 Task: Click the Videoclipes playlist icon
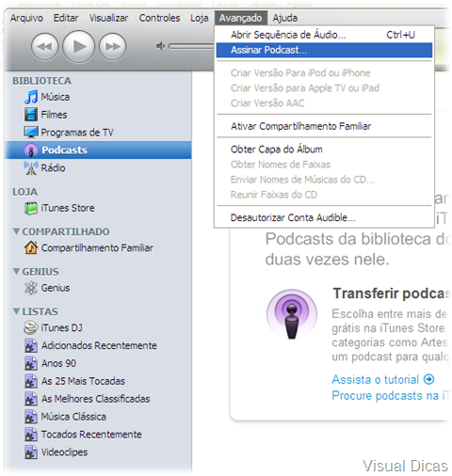pyautogui.click(x=31, y=452)
